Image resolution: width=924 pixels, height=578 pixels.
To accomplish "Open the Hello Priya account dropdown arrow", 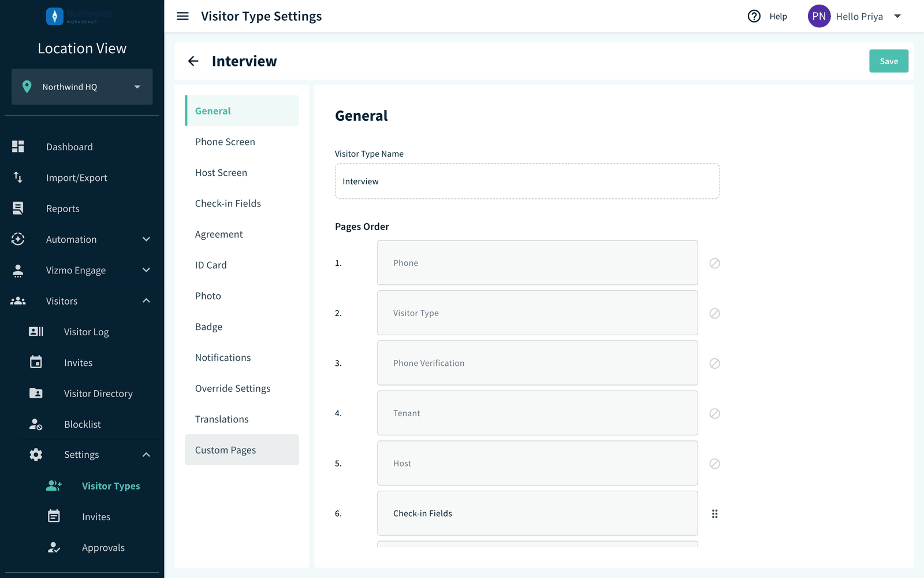I will (897, 16).
